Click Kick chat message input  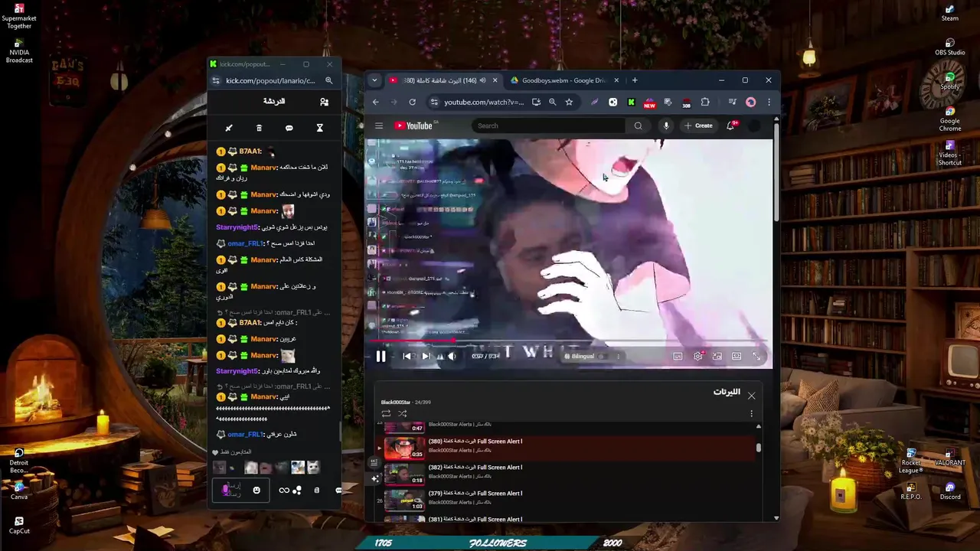[x=240, y=490]
